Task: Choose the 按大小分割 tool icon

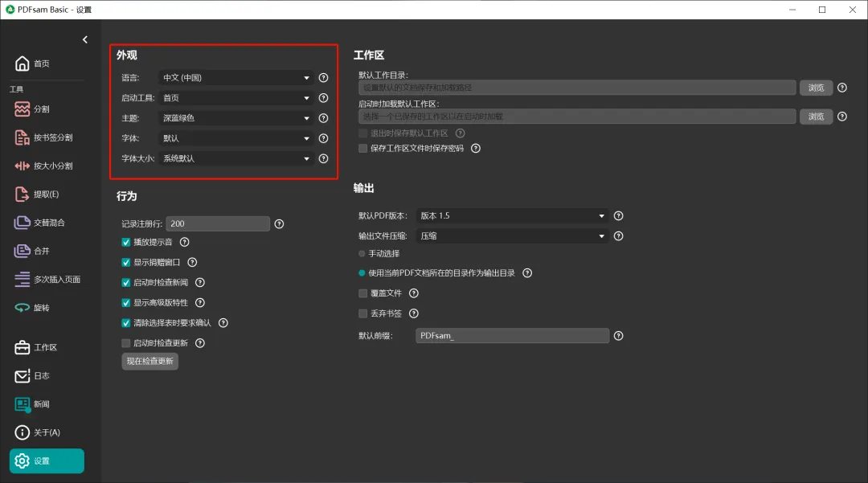Action: click(x=23, y=166)
